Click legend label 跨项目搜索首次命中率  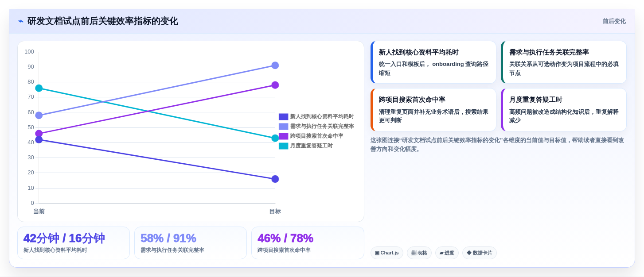coord(317,136)
